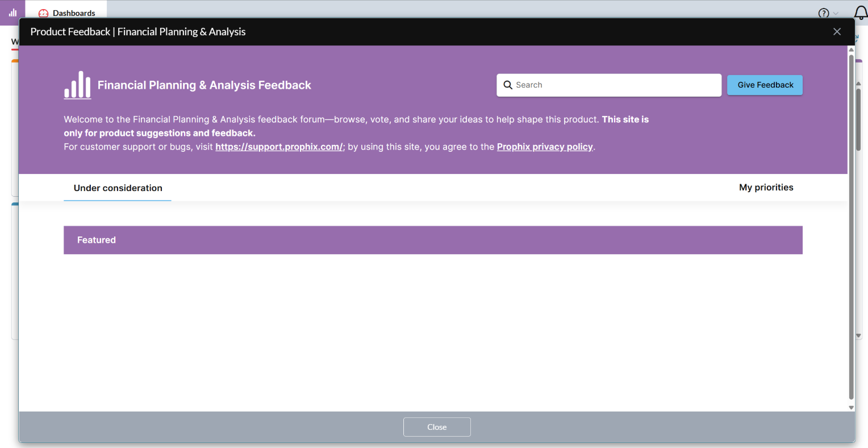Open the My priorities tab
Screen dimensions: 868x448
[766, 188]
